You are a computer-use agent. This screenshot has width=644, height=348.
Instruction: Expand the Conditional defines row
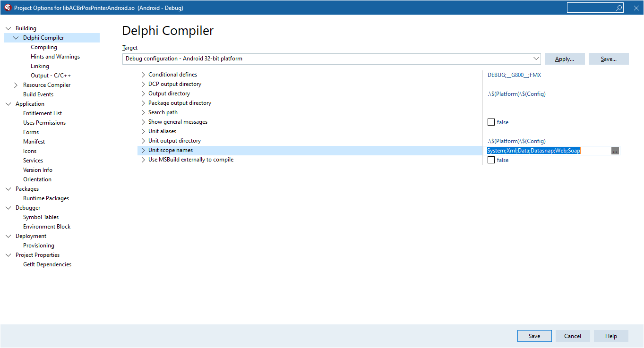[143, 75]
